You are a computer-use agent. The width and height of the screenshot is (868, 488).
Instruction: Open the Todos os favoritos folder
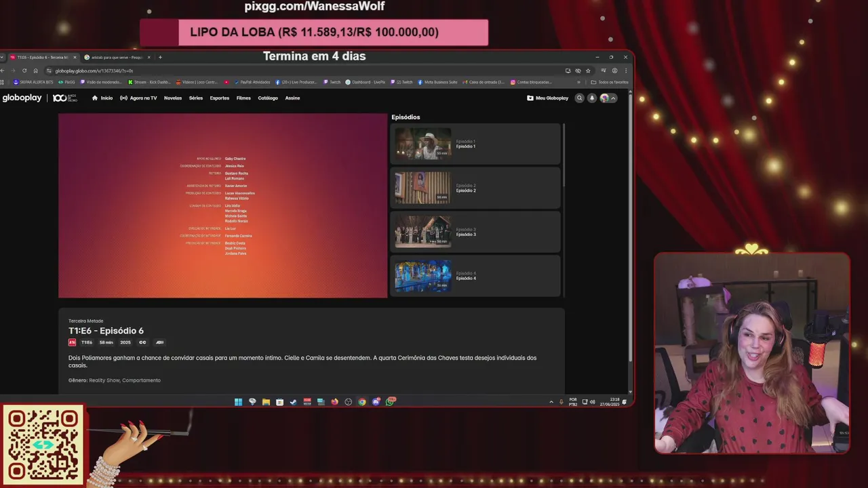pos(610,82)
